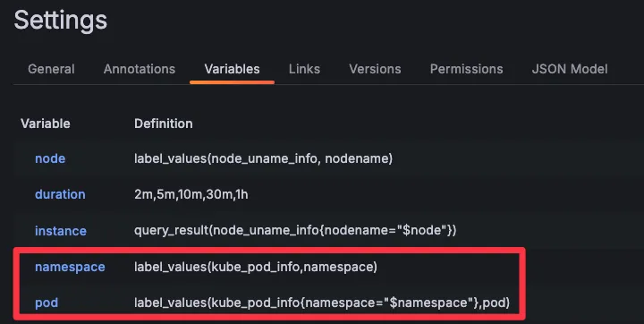Select the Variables tab

[232, 69]
